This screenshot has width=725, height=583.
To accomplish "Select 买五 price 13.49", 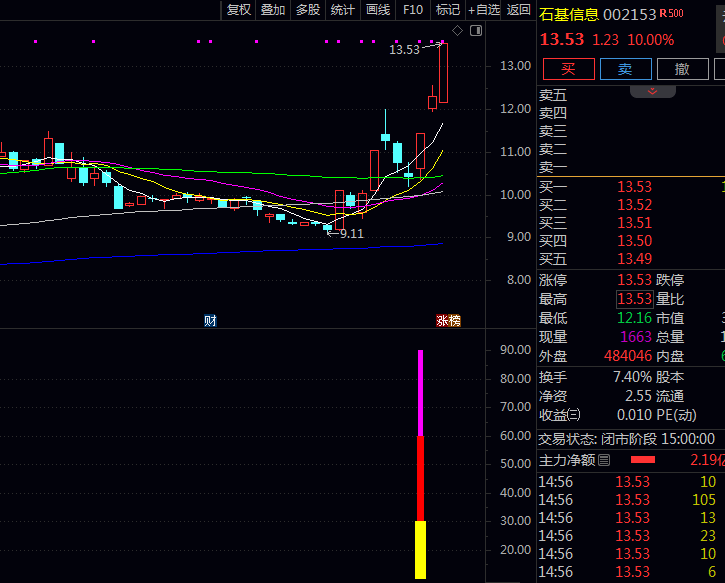I will click(634, 259).
